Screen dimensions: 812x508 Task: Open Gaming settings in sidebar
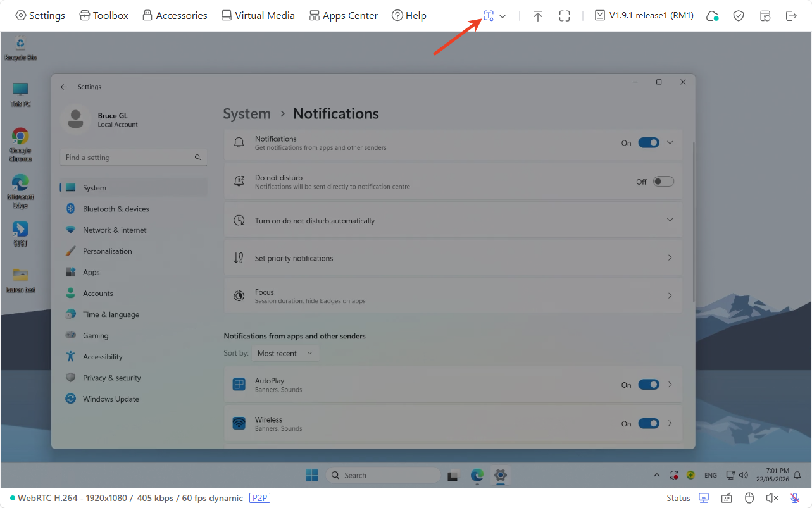tap(134, 335)
